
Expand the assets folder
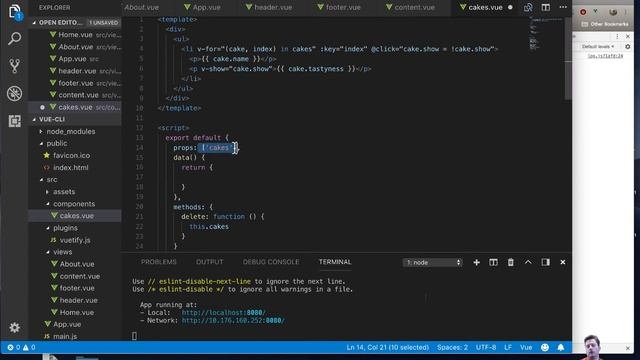[47, 192]
